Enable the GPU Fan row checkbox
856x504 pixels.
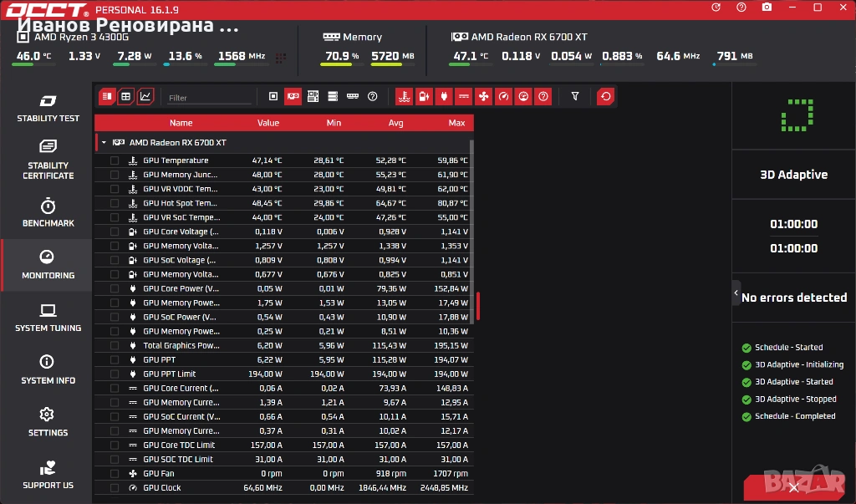click(x=114, y=473)
